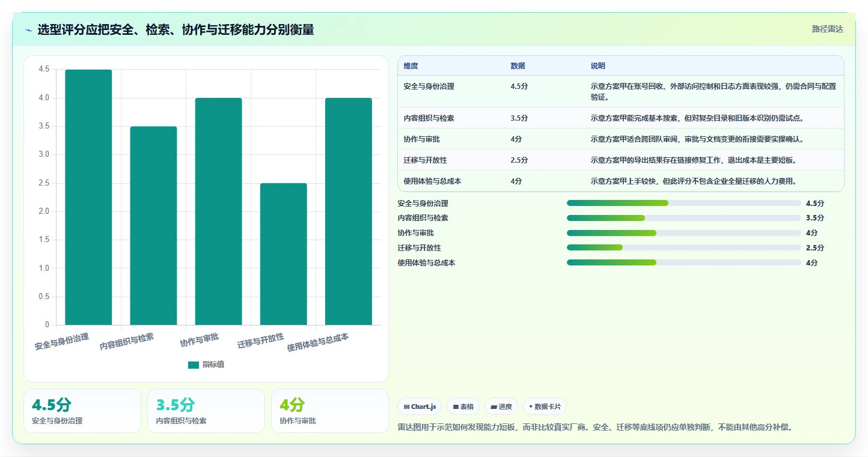Viewport: 868px width, 457px height.
Task: Click the 使用体验与总成本 chart x-axis label
Action: point(318,343)
